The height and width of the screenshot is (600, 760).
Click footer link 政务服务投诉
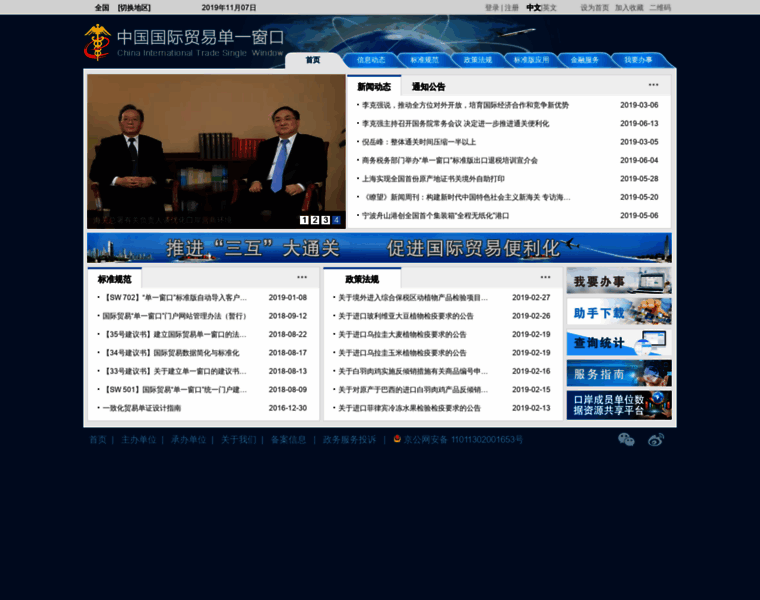coord(349,440)
